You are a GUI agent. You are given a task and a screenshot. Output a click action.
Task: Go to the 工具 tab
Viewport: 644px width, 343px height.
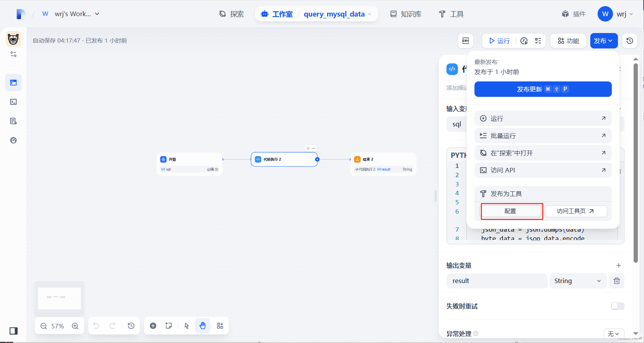[451, 14]
